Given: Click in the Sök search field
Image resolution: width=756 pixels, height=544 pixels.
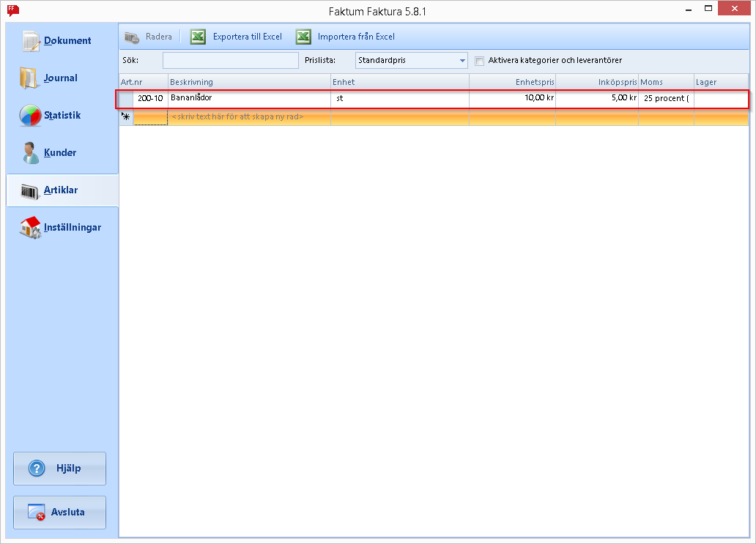Looking at the screenshot, I should [231, 60].
